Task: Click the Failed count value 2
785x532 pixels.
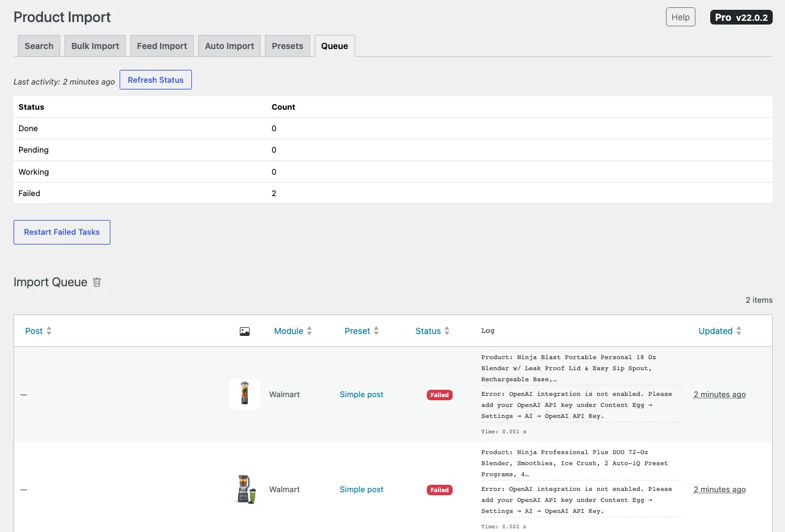Action: point(274,194)
